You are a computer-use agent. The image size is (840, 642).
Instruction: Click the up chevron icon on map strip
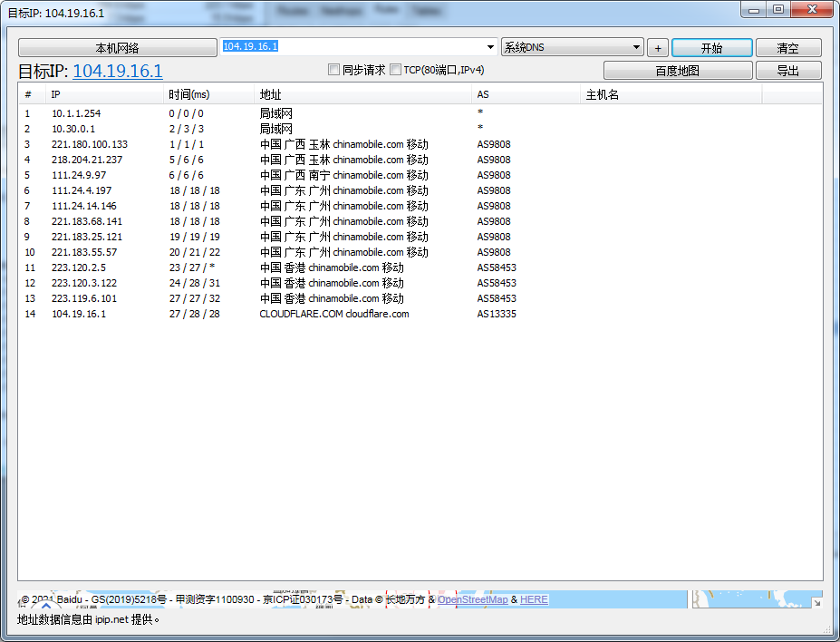click(x=46, y=606)
